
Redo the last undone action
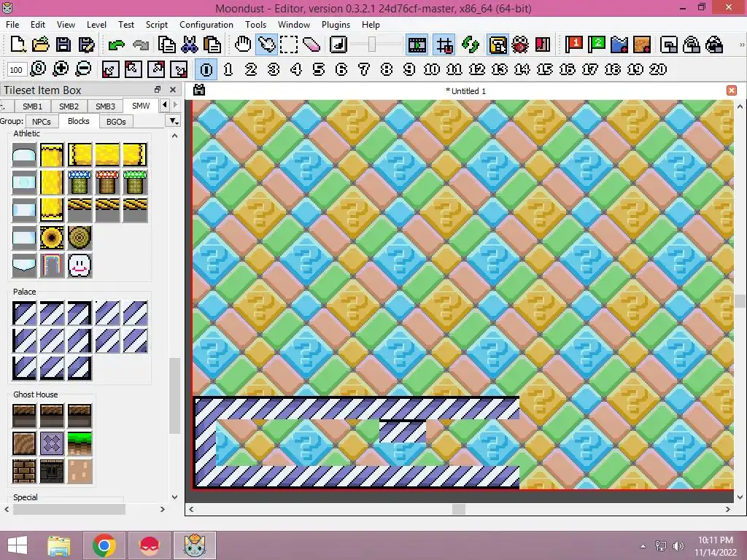[141, 44]
